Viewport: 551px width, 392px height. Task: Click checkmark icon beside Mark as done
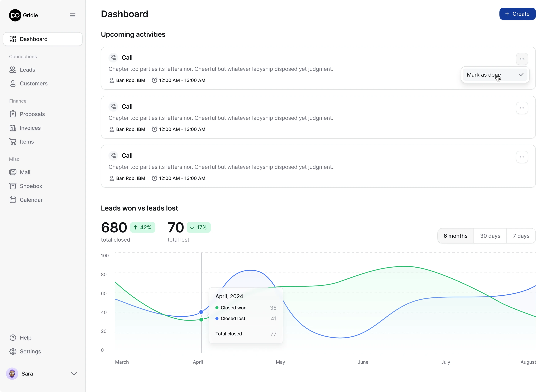coord(521,75)
